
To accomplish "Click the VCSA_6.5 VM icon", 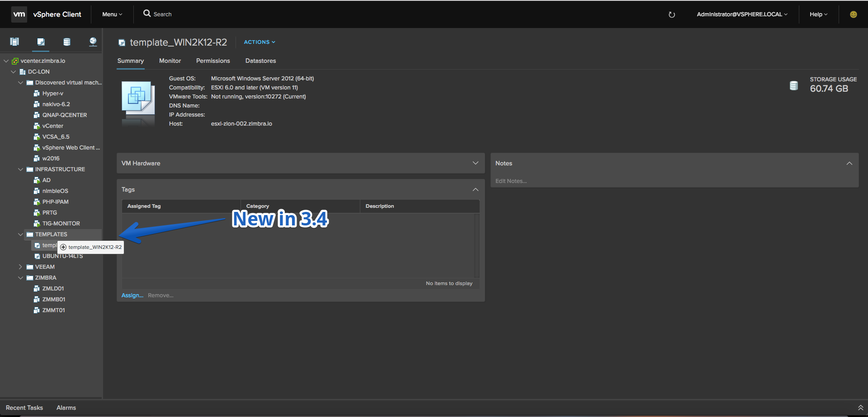I will [37, 137].
